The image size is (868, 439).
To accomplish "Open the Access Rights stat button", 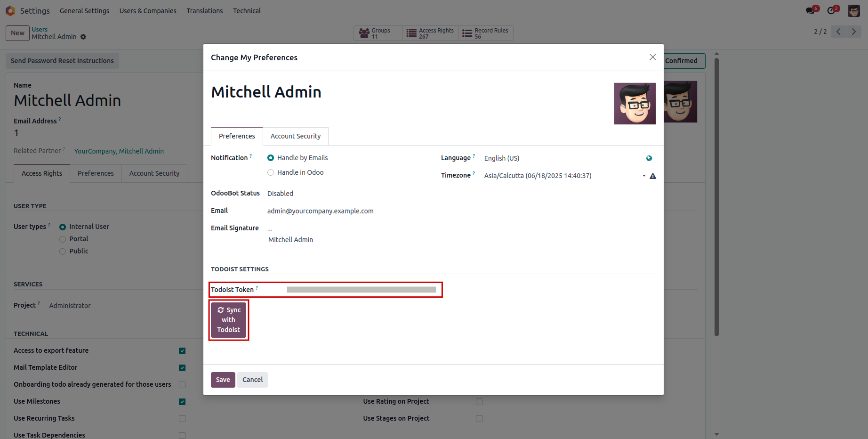I will [431, 33].
